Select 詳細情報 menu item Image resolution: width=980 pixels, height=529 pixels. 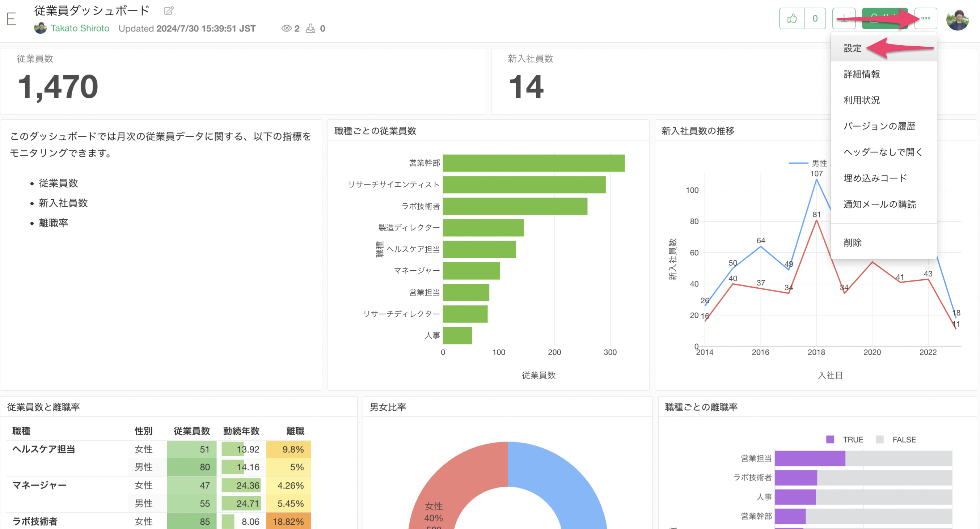[883, 74]
